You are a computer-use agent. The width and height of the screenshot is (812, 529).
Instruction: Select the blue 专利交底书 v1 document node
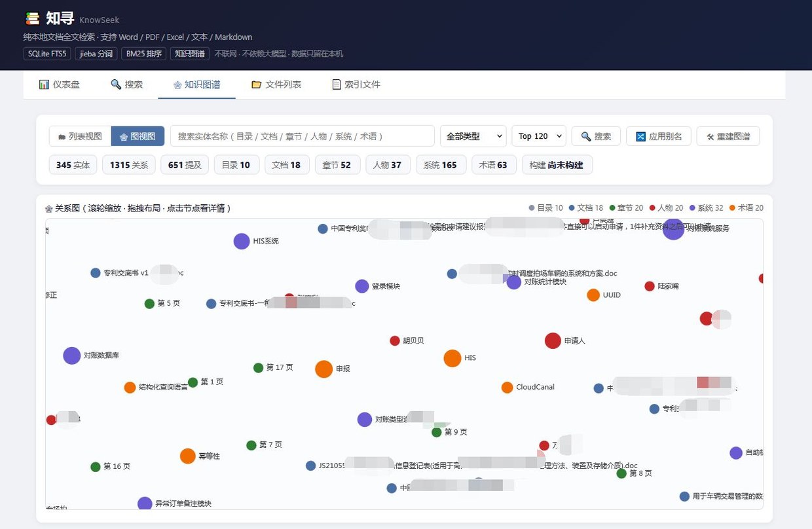pos(96,273)
